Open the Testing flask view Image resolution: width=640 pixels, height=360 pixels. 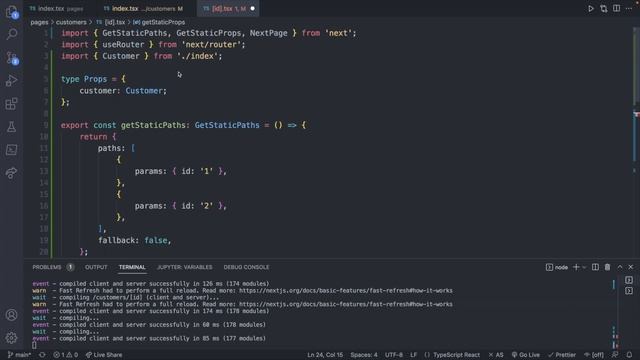coord(12,127)
